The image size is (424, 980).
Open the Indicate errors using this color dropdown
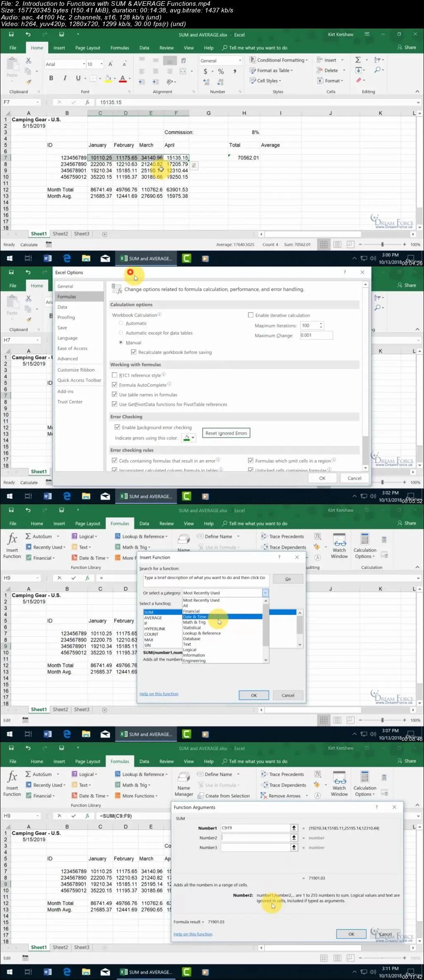(189, 438)
